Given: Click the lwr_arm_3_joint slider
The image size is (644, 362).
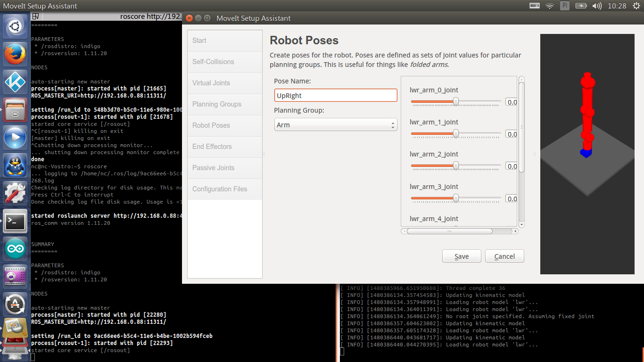Looking at the screenshot, I should coord(456,198).
